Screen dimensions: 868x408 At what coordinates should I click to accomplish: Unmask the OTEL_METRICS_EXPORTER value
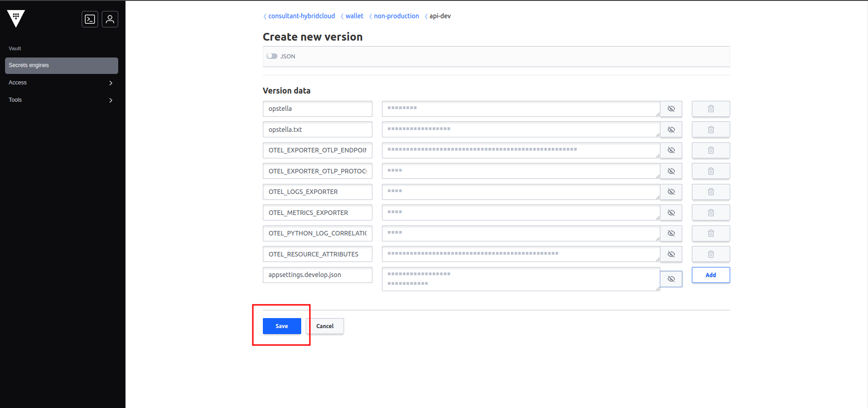pyautogui.click(x=671, y=213)
